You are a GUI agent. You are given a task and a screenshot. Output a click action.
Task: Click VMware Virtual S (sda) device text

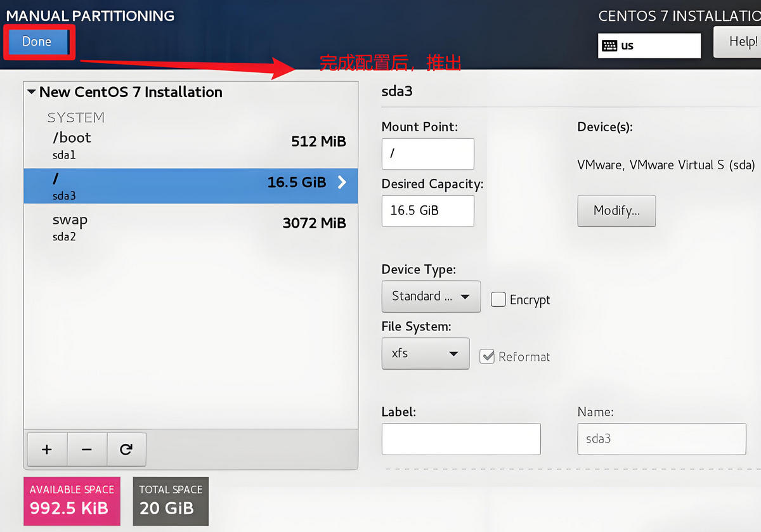[666, 165]
